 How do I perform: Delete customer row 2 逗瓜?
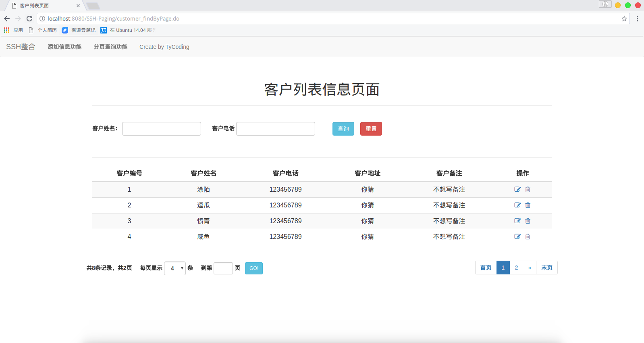pyautogui.click(x=528, y=205)
